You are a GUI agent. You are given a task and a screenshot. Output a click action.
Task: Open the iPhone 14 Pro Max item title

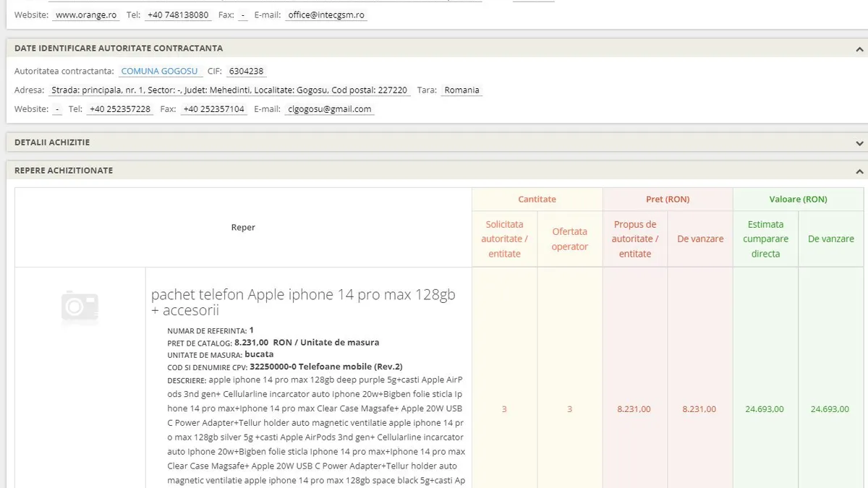click(303, 302)
